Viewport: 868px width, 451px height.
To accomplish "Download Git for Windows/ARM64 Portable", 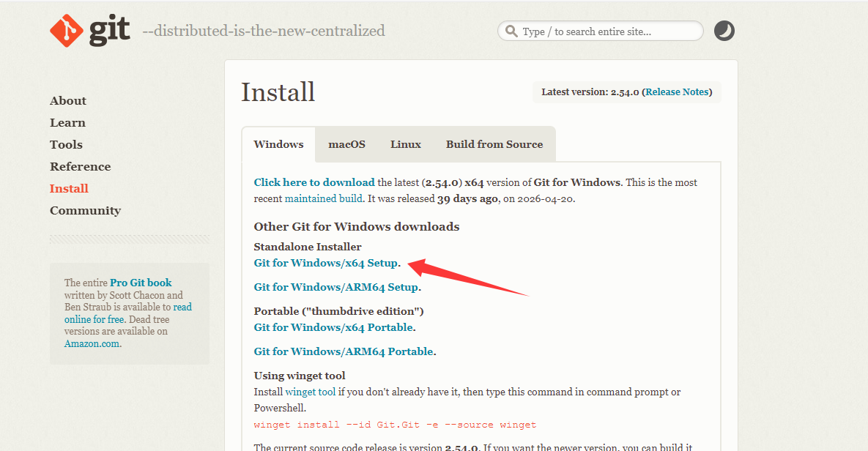I will 344,351.
